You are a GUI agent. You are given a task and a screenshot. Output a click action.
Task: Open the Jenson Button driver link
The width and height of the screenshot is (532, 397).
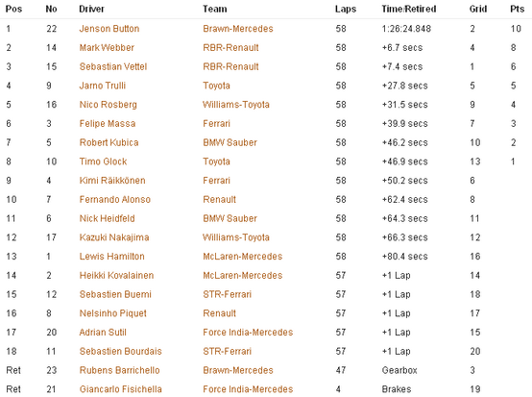tap(109, 29)
